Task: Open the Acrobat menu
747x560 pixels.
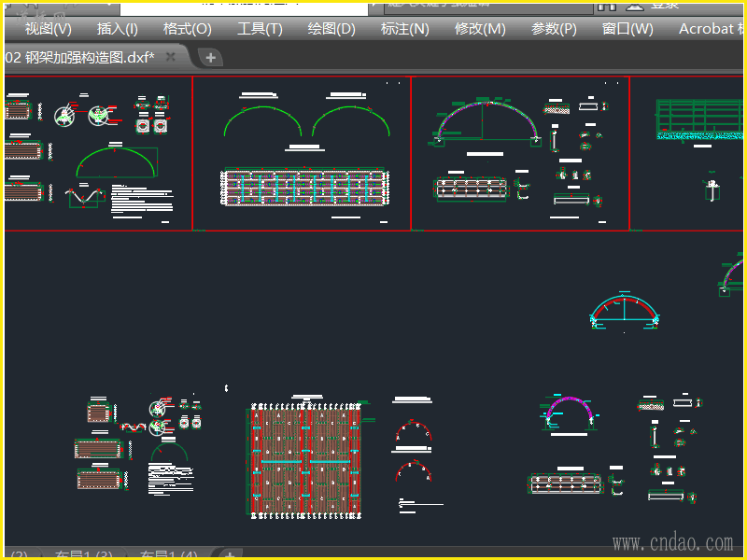Action: coord(710,29)
